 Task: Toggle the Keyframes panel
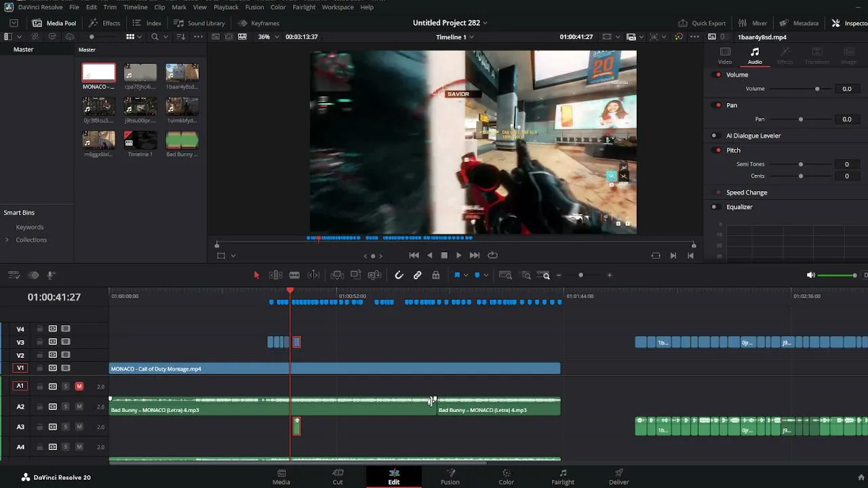[258, 23]
